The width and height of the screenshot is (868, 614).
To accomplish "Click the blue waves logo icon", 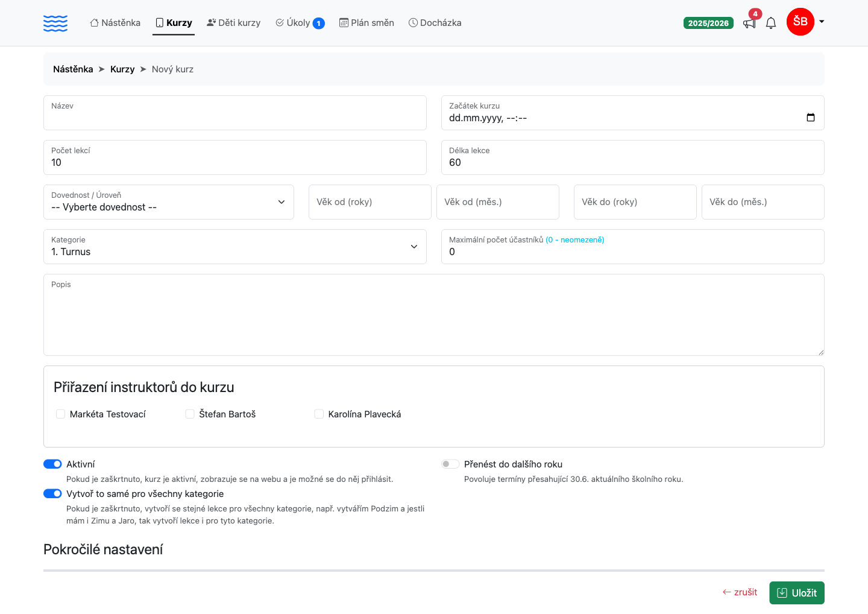I will pos(55,23).
